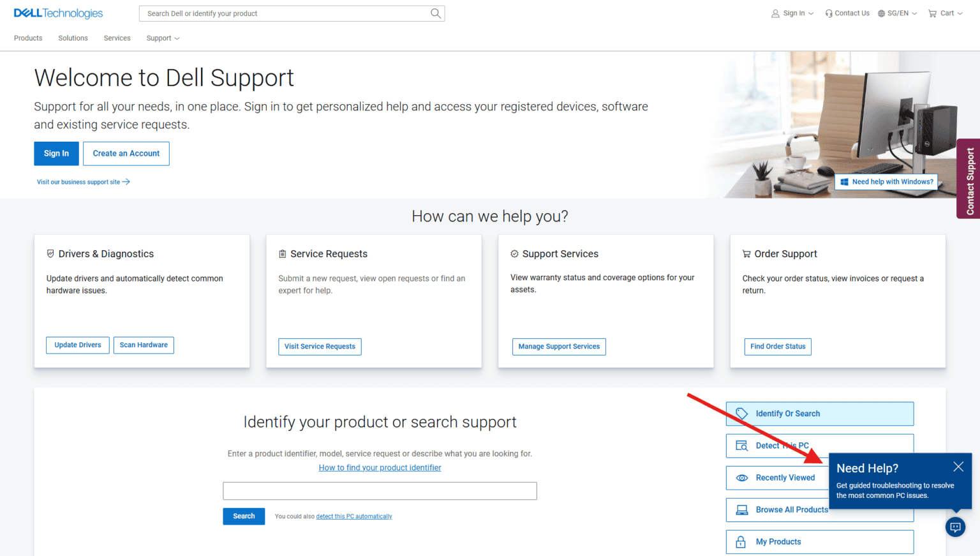The image size is (980, 556).
Task: Open the Solutions menu
Action: 72,38
